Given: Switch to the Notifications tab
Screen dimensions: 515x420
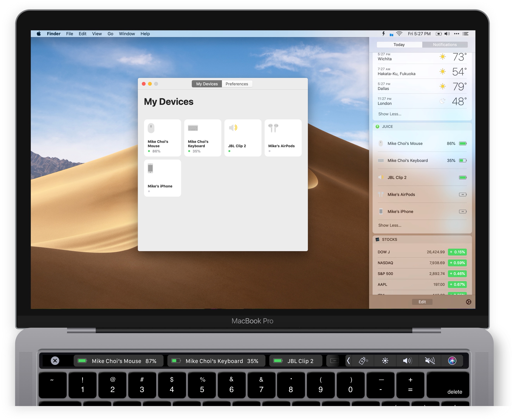Looking at the screenshot, I should click(x=445, y=45).
